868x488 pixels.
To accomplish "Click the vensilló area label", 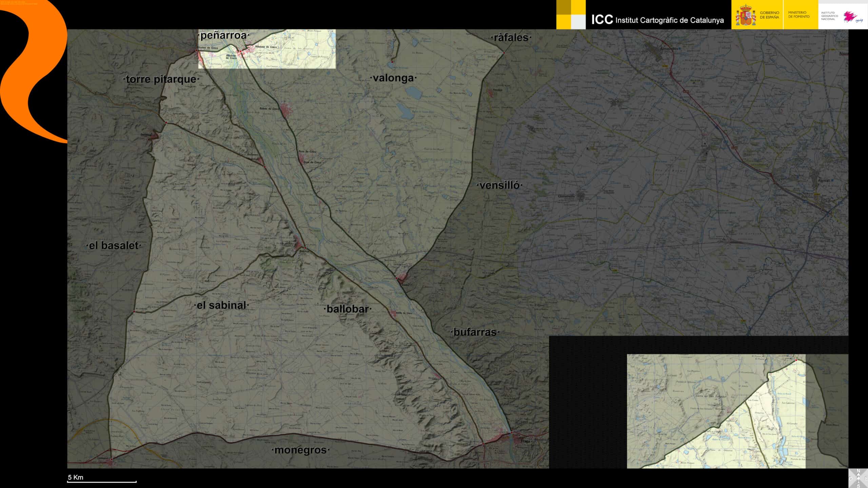I will (499, 185).
